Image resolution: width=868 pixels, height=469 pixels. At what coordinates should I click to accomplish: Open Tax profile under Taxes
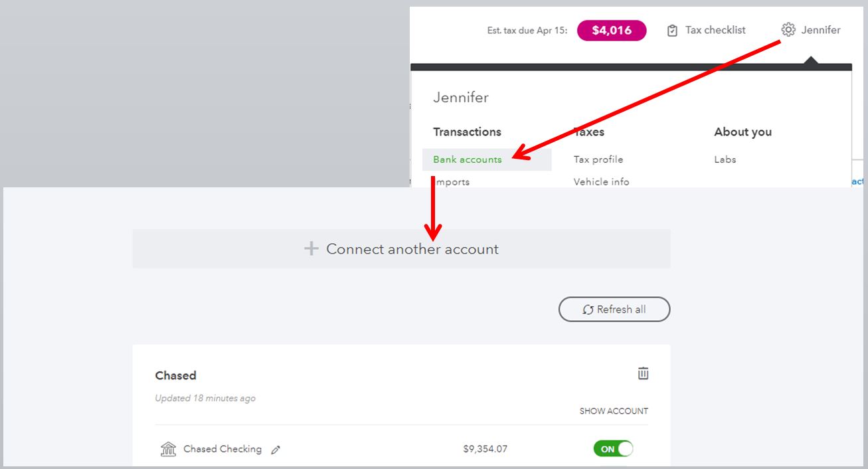(598, 159)
